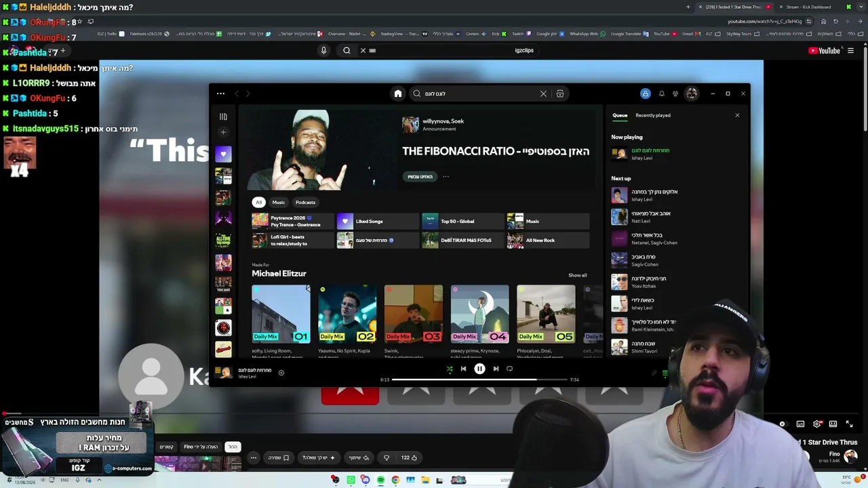This screenshot has width=868, height=488.
Task: Open Liked Songs shortcut tile
Action: pos(378,221)
